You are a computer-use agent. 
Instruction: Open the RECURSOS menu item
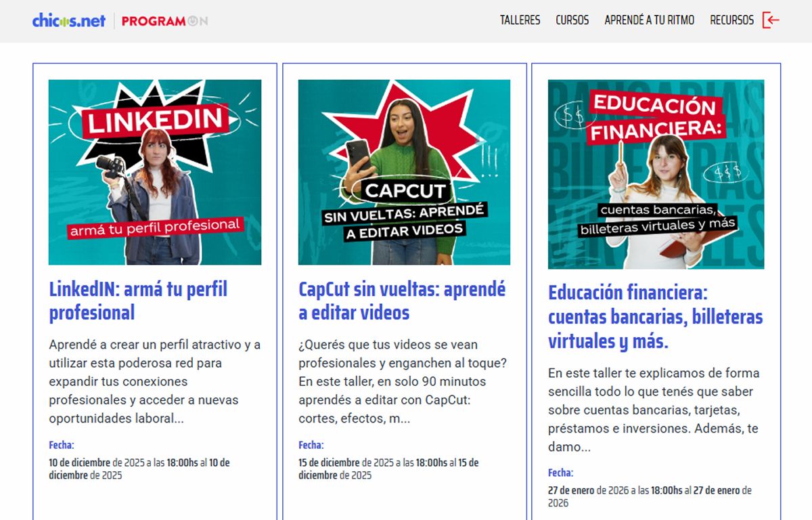(x=731, y=20)
